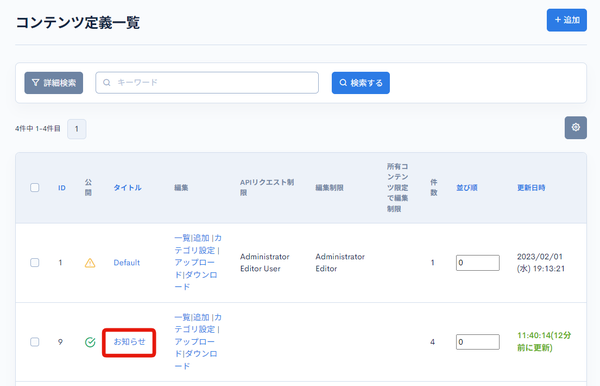
Task: Sort by the ID column header
Action: click(62, 188)
